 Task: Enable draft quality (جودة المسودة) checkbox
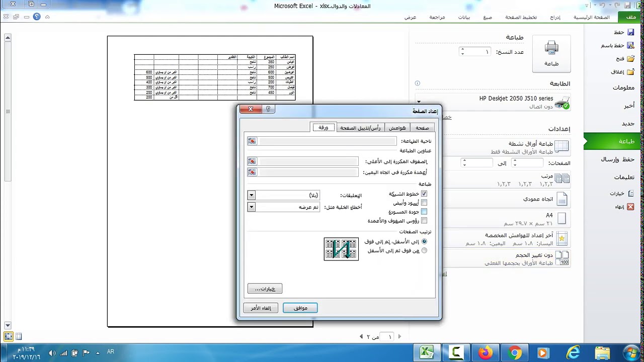tap(424, 212)
